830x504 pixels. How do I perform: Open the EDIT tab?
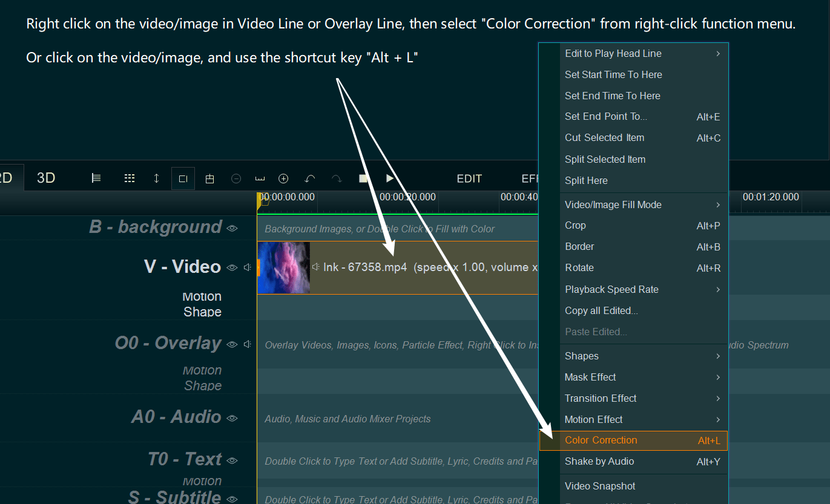click(469, 178)
